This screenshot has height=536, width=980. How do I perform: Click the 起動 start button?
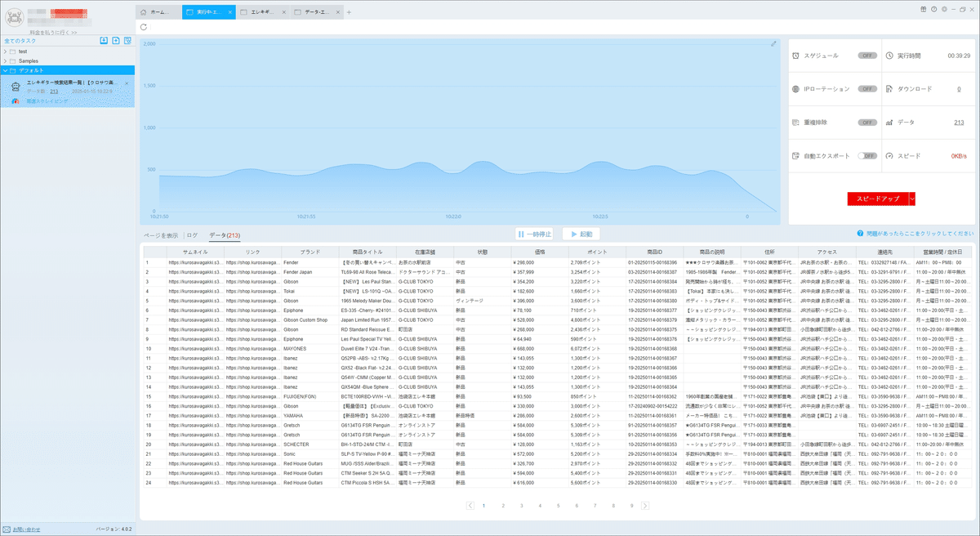[x=581, y=234]
